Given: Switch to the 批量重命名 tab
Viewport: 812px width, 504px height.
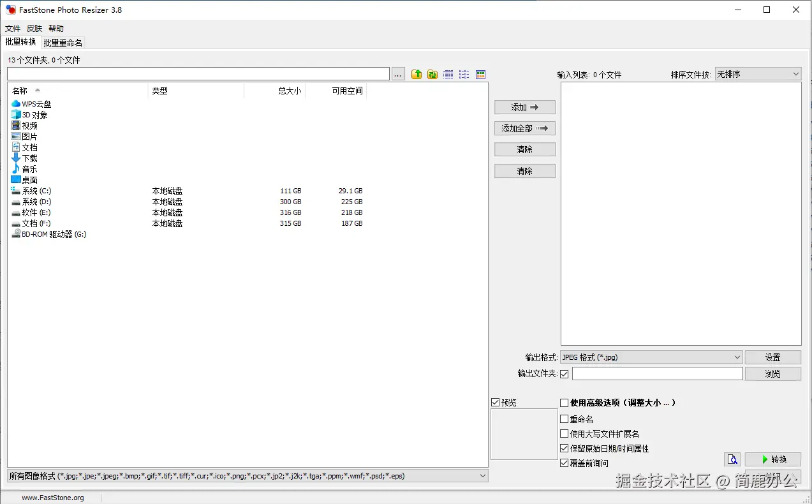Looking at the screenshot, I should pyautogui.click(x=63, y=43).
